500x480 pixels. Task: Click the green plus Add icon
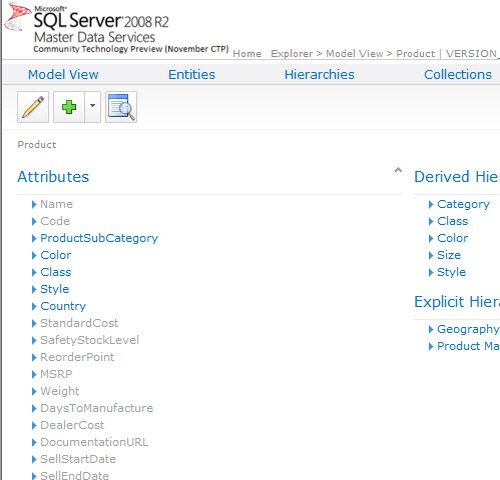click(69, 107)
